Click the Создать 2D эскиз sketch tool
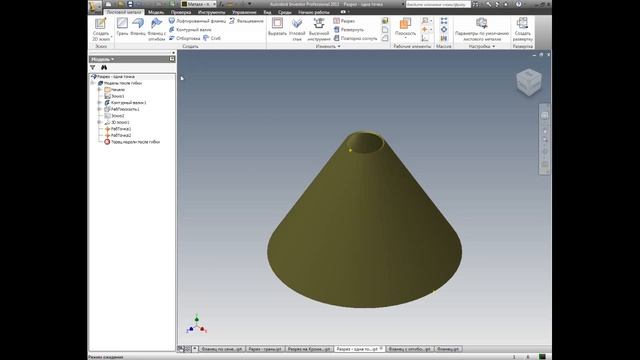This screenshot has height=360, width=640. coord(101,29)
